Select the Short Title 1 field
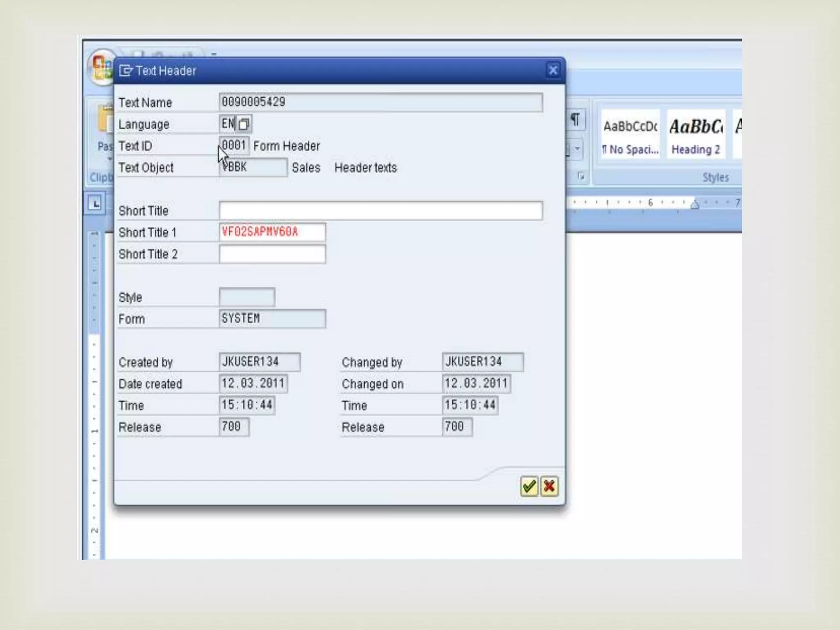840x630 pixels. 272,232
